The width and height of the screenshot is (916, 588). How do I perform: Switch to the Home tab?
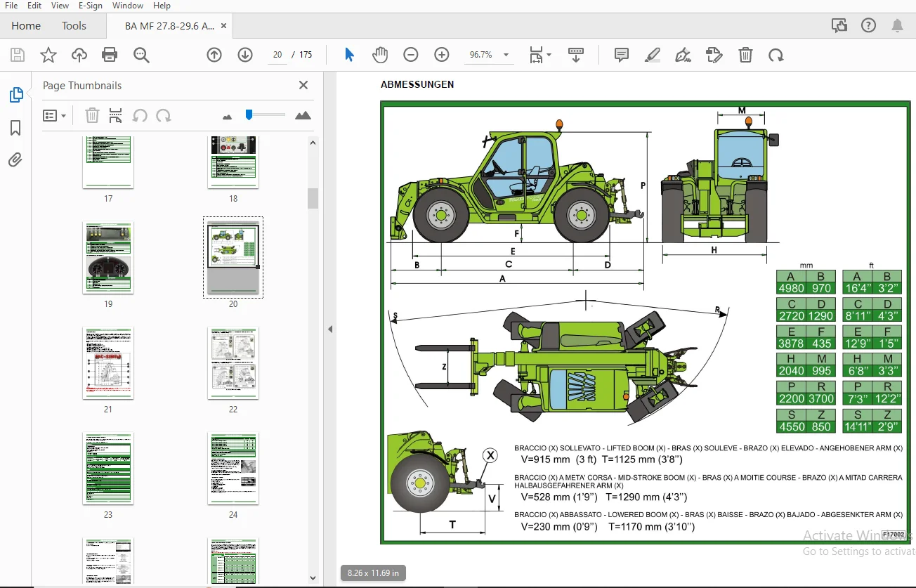pyautogui.click(x=26, y=26)
